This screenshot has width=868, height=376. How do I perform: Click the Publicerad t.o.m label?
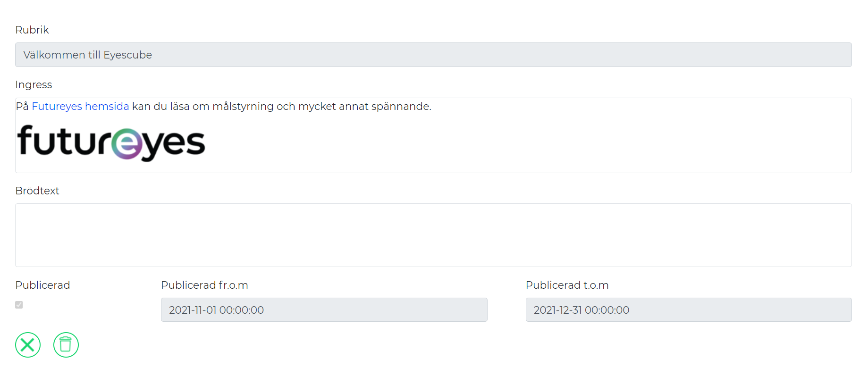[567, 285]
